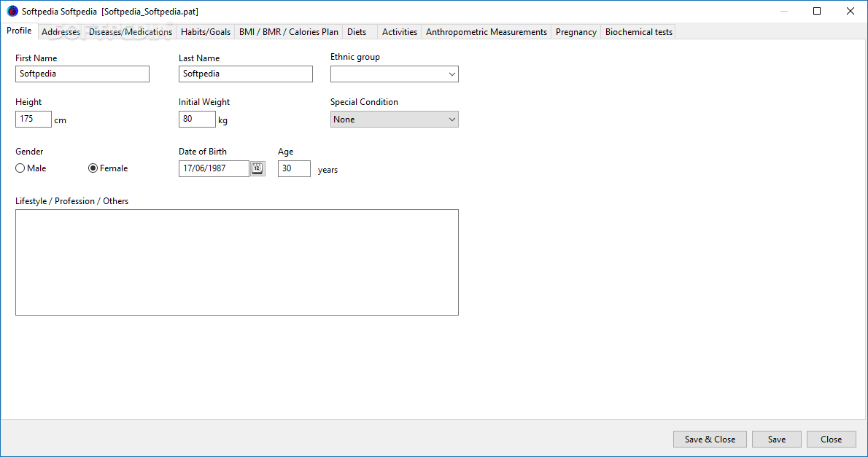The image size is (868, 457).
Task: Focus the First Name field
Action: pos(82,74)
